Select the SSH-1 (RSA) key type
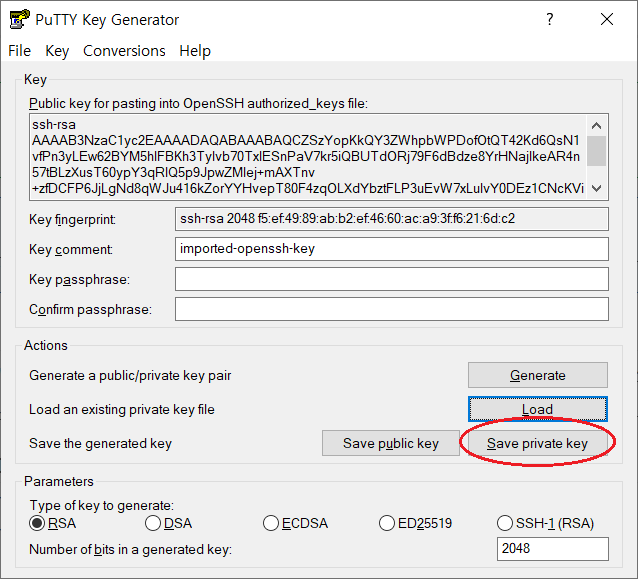 click(545, 523)
